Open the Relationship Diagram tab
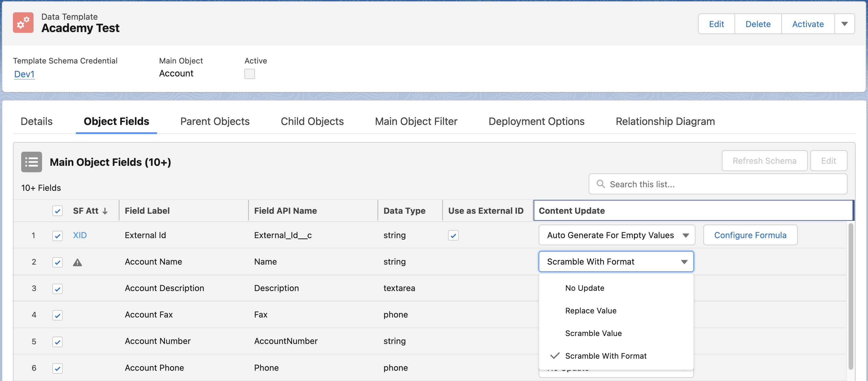The image size is (868, 381). 665,121
